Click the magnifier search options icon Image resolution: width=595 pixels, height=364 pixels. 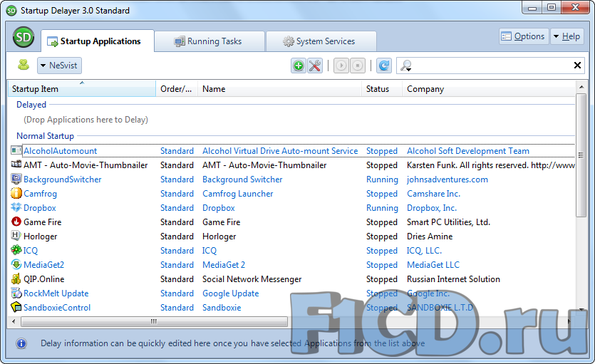pyautogui.click(x=406, y=66)
